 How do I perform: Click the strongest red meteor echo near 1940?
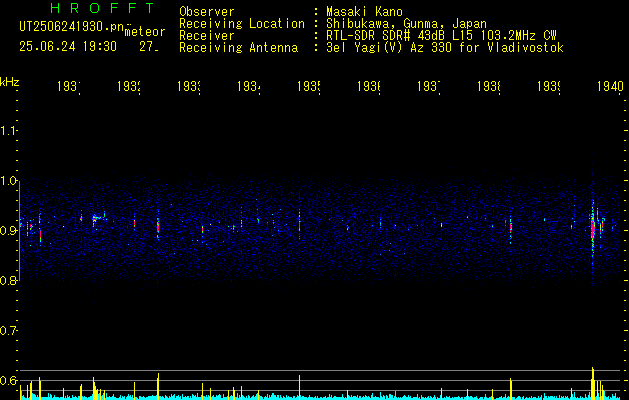click(x=592, y=228)
